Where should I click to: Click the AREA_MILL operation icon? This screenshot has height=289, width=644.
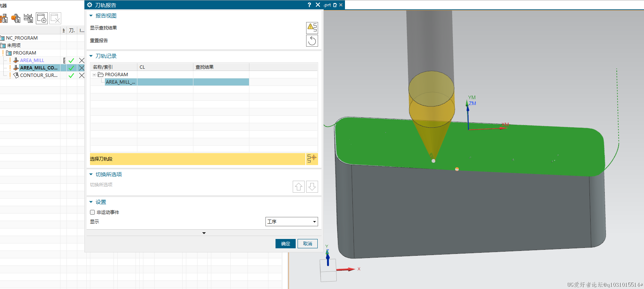[16, 60]
